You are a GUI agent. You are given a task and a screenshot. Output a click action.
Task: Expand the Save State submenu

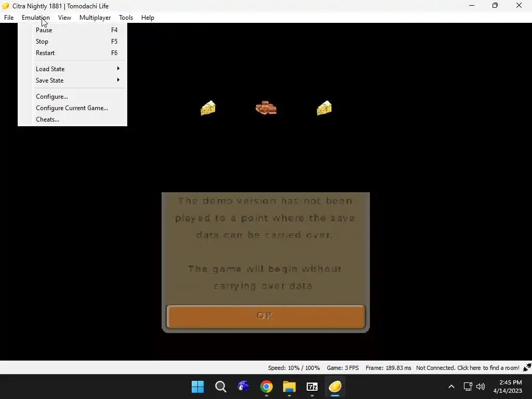pyautogui.click(x=72, y=81)
